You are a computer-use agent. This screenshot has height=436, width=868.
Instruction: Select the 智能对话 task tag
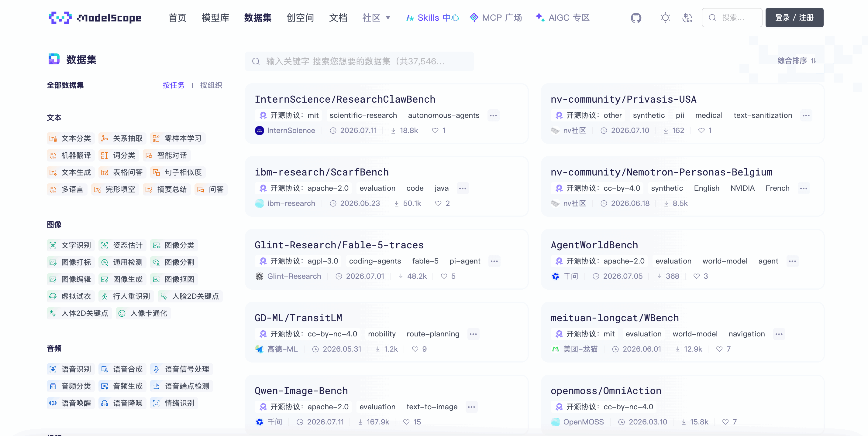click(167, 155)
